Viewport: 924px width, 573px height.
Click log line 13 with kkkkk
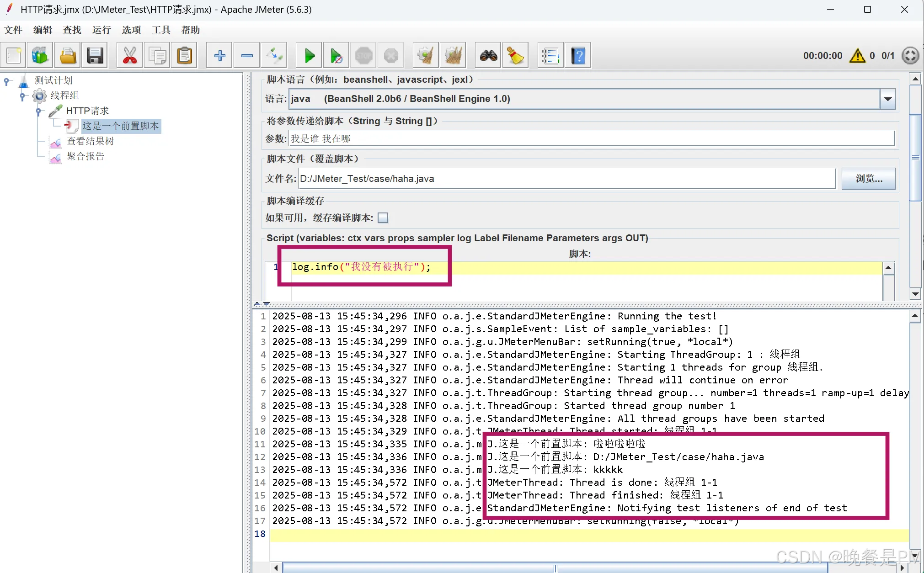[x=447, y=470]
